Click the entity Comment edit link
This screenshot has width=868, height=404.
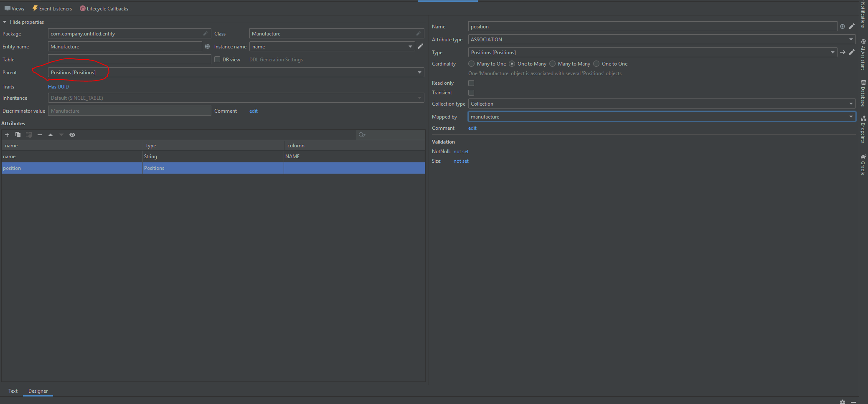[254, 111]
